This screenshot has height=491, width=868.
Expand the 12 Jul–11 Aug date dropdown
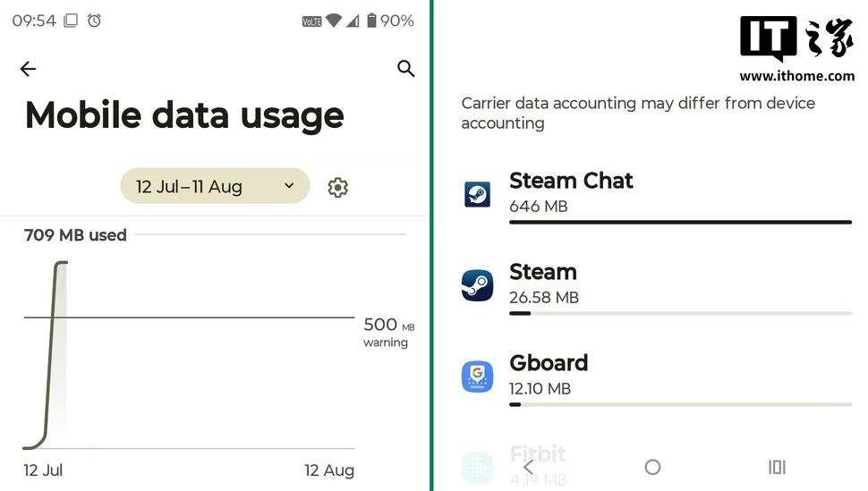tap(214, 186)
